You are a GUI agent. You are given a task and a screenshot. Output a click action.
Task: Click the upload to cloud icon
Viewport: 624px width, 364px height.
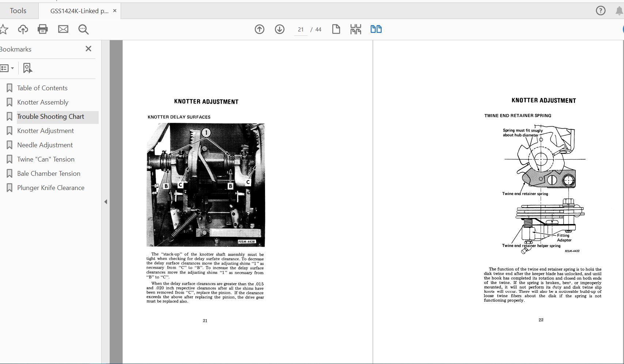tap(23, 29)
